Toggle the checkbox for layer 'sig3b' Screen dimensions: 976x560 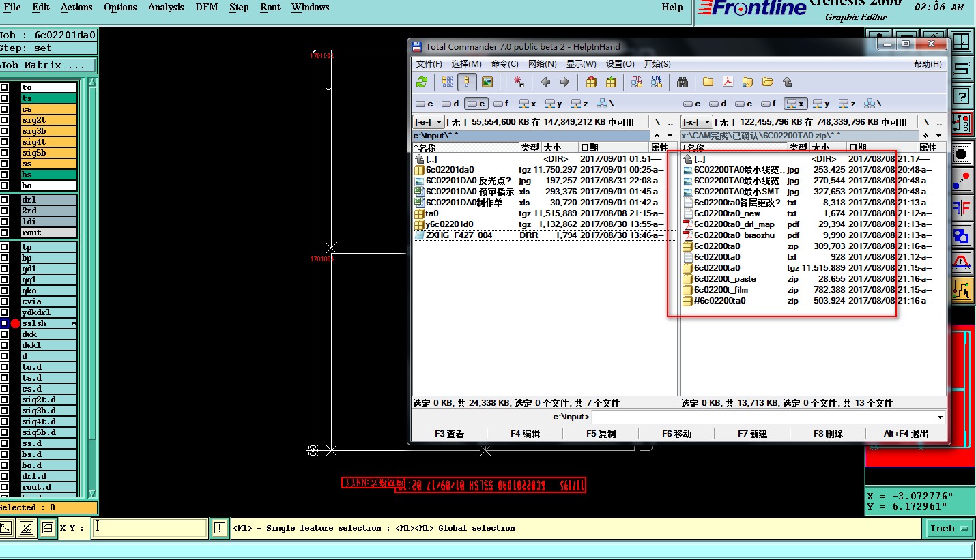(4, 131)
